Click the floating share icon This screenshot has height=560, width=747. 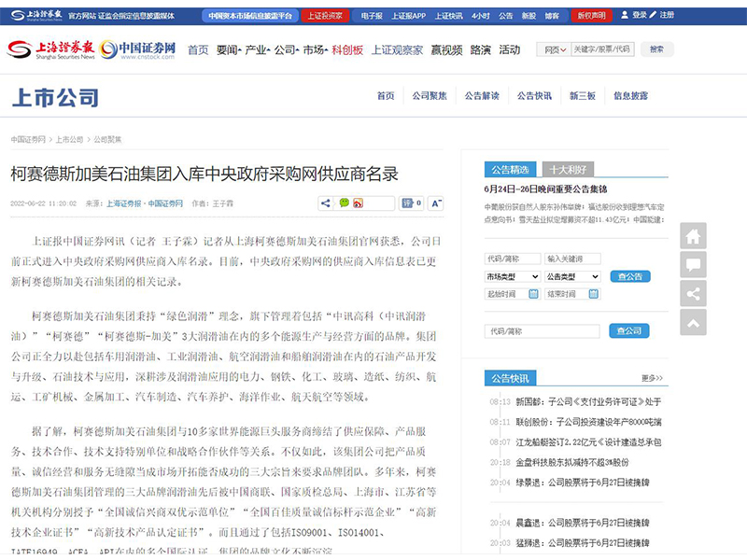[693, 294]
